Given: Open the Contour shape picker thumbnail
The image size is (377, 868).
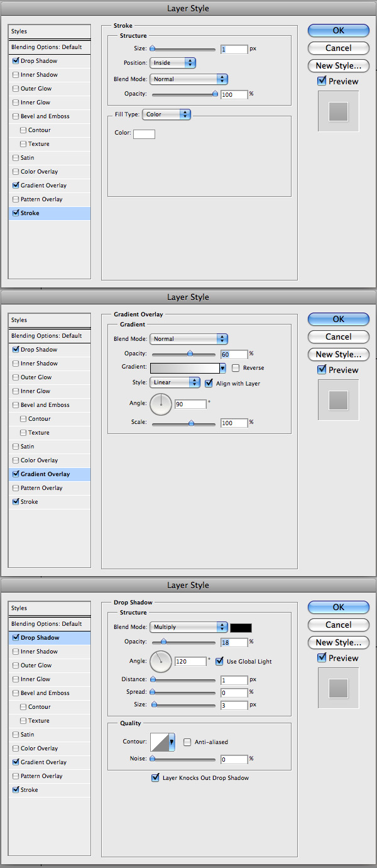Looking at the screenshot, I should click(x=159, y=742).
